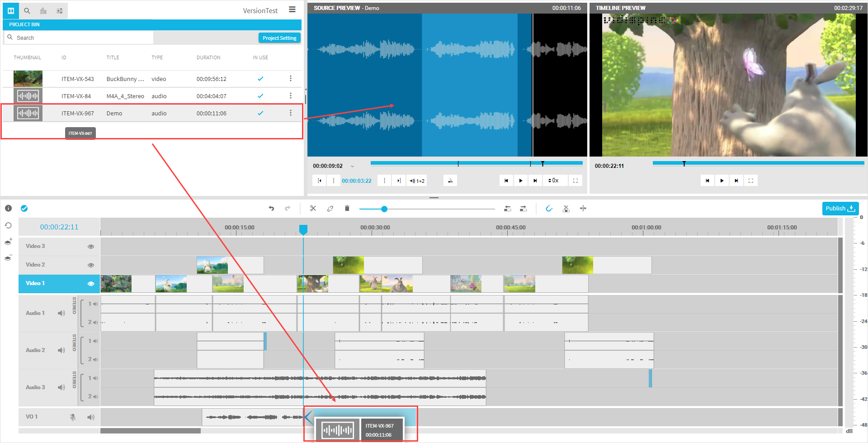Open the source timecode dropdown arrow
The image size is (868, 443).
click(353, 167)
